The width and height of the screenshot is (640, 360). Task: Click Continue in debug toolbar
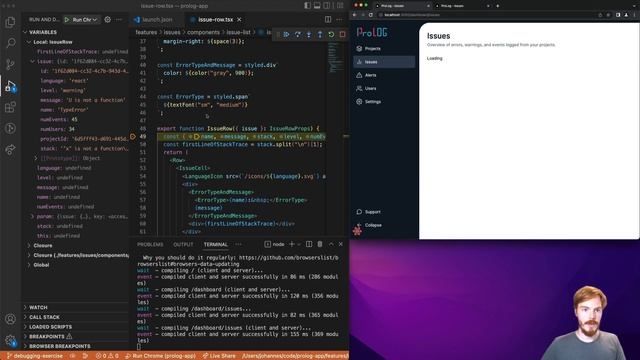coord(287,34)
